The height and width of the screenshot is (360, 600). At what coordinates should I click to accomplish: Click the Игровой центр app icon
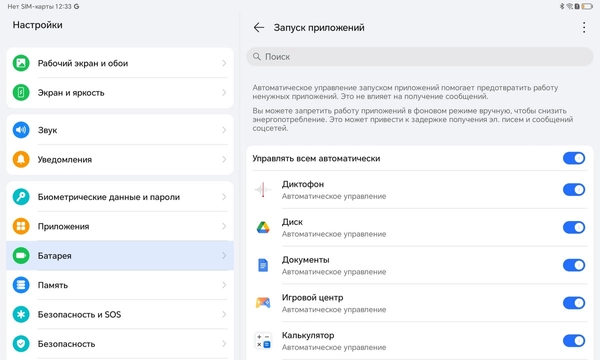click(x=263, y=303)
